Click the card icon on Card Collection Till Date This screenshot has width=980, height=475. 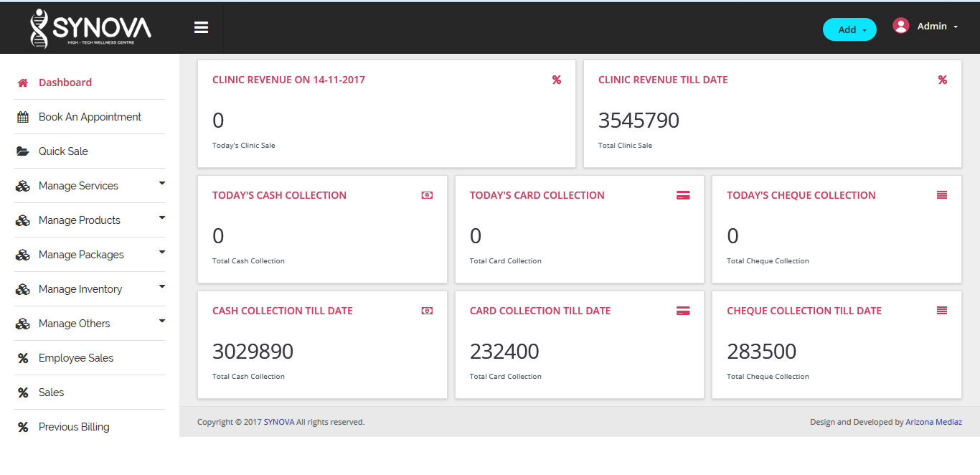(x=683, y=311)
